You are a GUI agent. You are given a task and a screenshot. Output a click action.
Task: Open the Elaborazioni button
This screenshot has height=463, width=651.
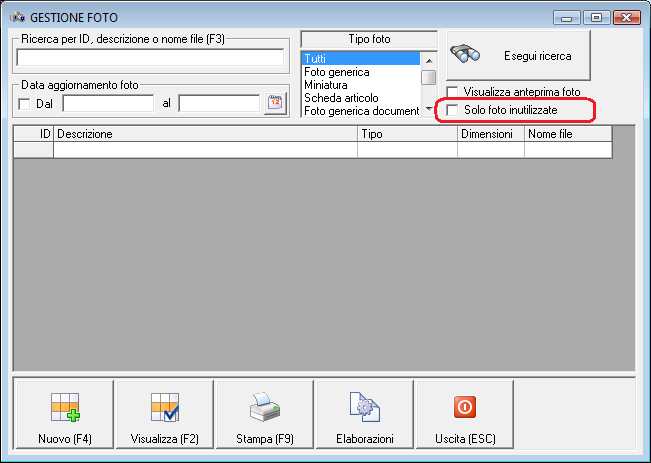(365, 414)
